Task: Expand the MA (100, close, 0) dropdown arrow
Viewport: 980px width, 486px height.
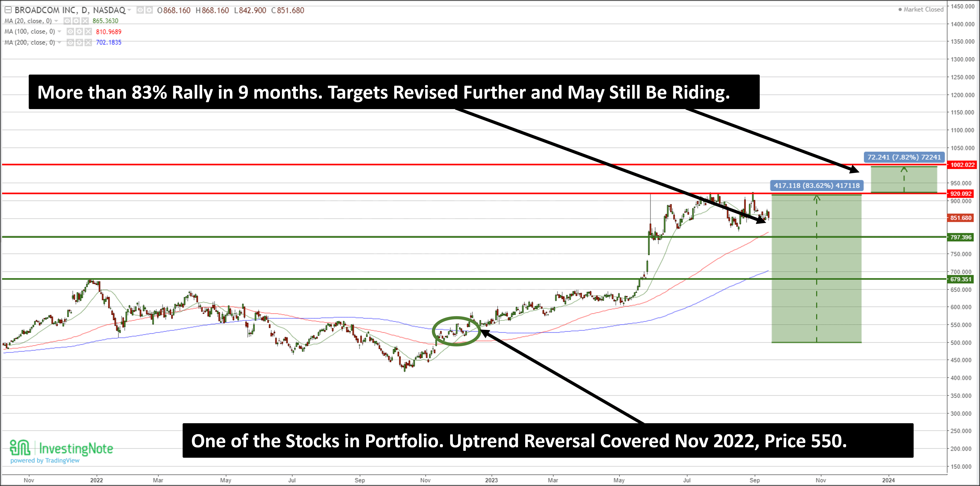Action: [60, 32]
